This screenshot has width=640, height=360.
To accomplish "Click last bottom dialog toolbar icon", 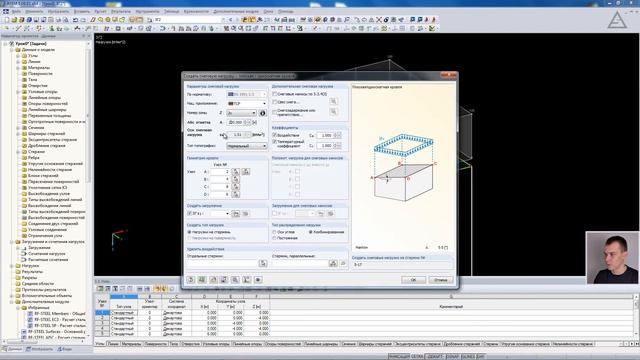I will click(x=258, y=280).
